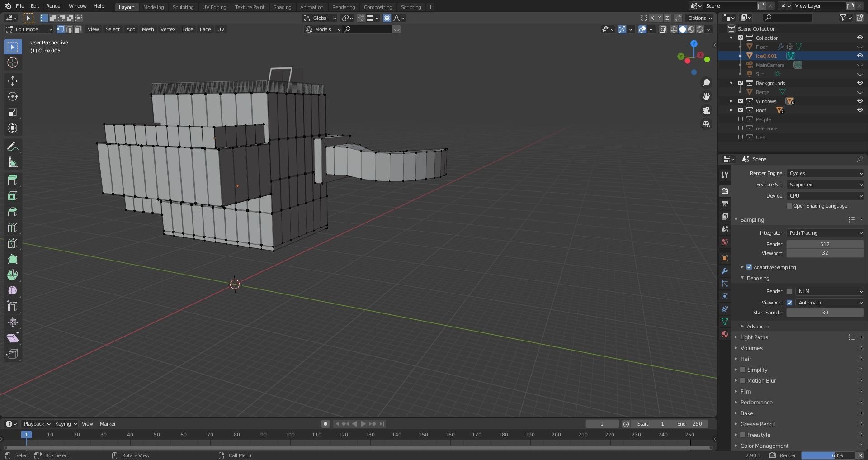This screenshot has height=460, width=868.
Task: Toggle auto keying record button
Action: (x=325, y=424)
